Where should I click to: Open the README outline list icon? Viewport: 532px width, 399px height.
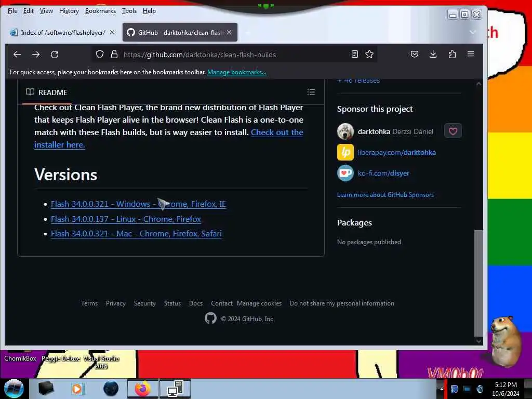click(x=311, y=92)
